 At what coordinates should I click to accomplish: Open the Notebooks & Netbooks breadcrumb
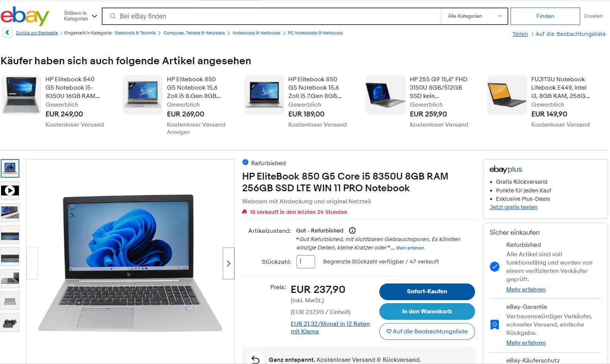tap(256, 33)
